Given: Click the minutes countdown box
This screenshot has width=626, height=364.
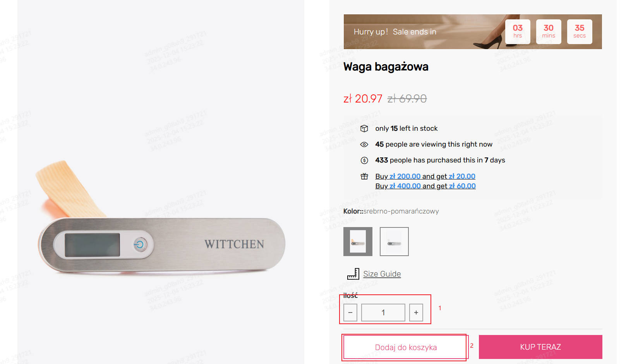Looking at the screenshot, I should (549, 32).
